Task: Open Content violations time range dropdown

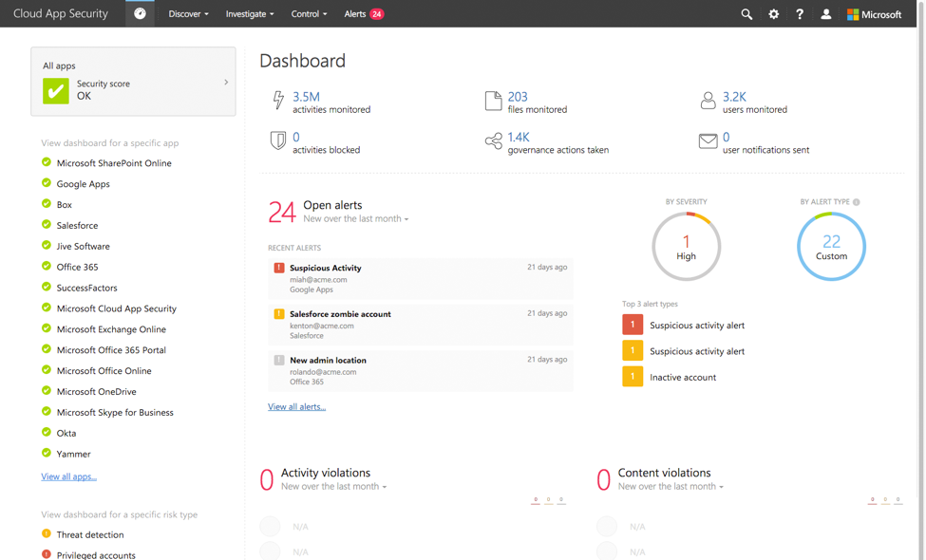Action: (x=671, y=487)
